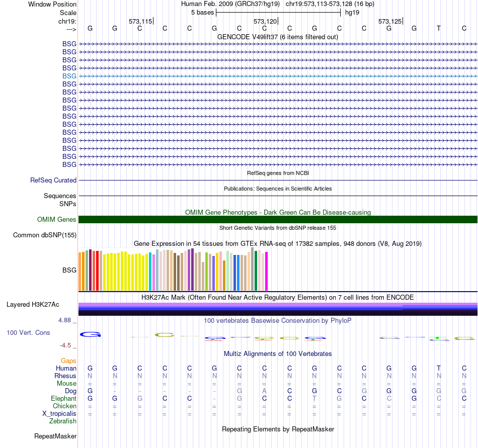Click the 573,120 position marker

pyautogui.click(x=266, y=21)
